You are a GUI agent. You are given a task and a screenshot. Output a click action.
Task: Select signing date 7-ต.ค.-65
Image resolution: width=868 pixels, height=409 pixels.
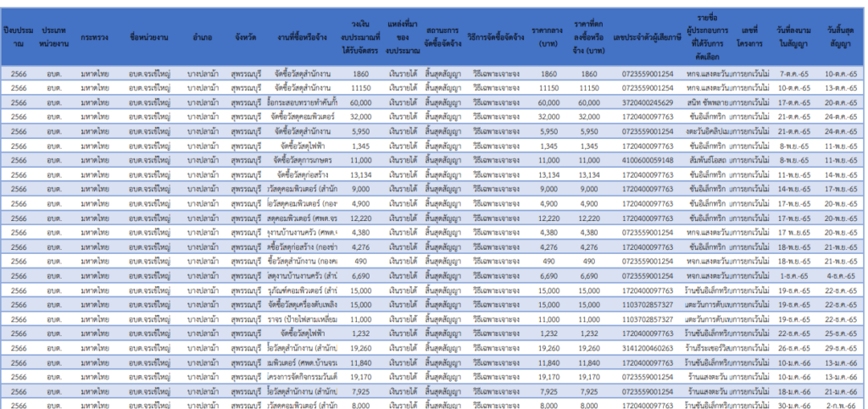click(794, 74)
